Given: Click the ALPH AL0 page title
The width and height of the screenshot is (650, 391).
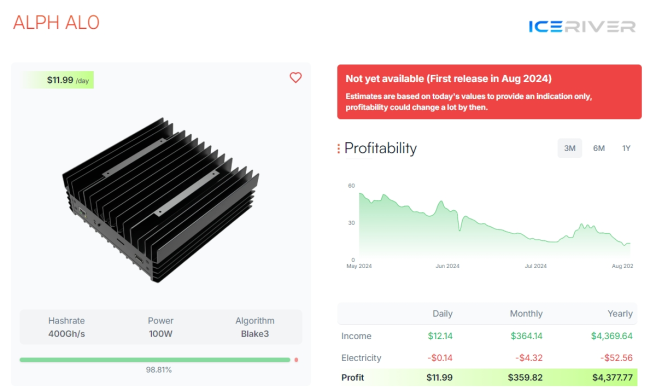Looking at the screenshot, I should click(56, 22).
